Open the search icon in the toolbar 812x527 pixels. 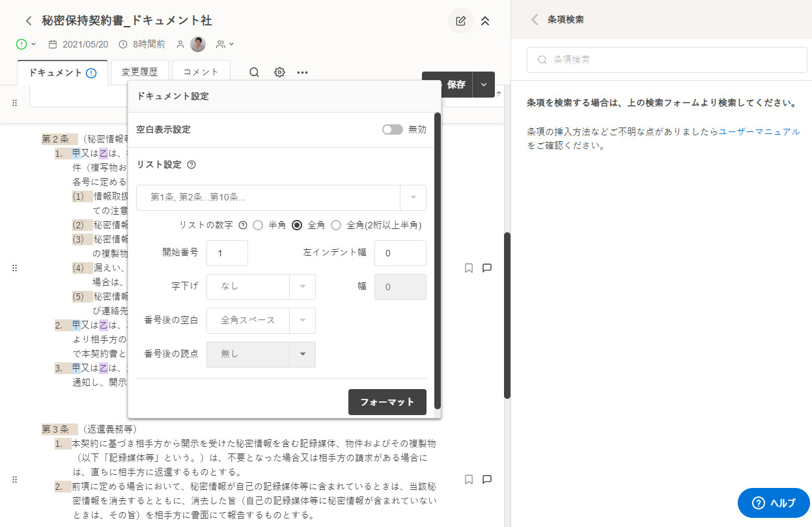coord(254,72)
